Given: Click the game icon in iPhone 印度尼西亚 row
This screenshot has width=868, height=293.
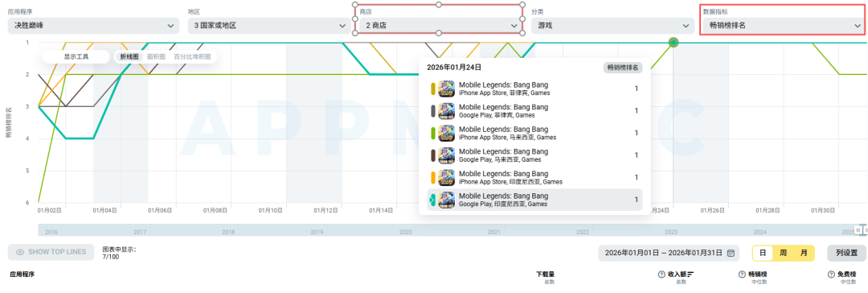Looking at the screenshot, I should click(446, 178).
